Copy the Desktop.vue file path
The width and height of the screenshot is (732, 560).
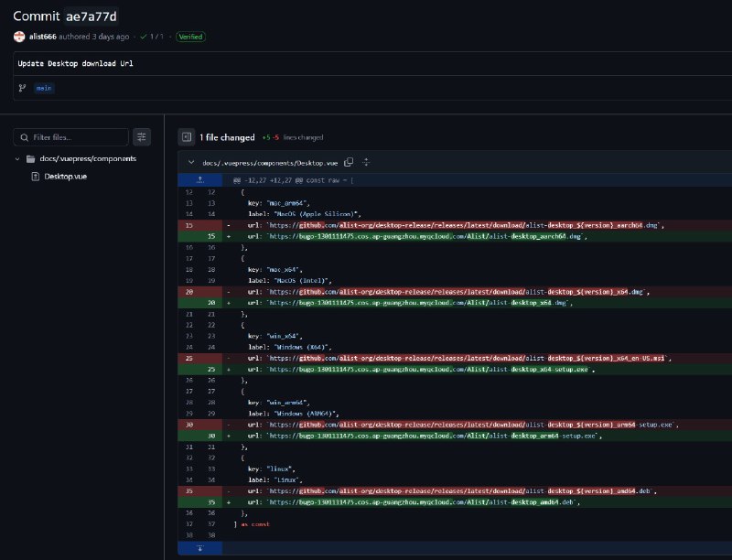349,162
